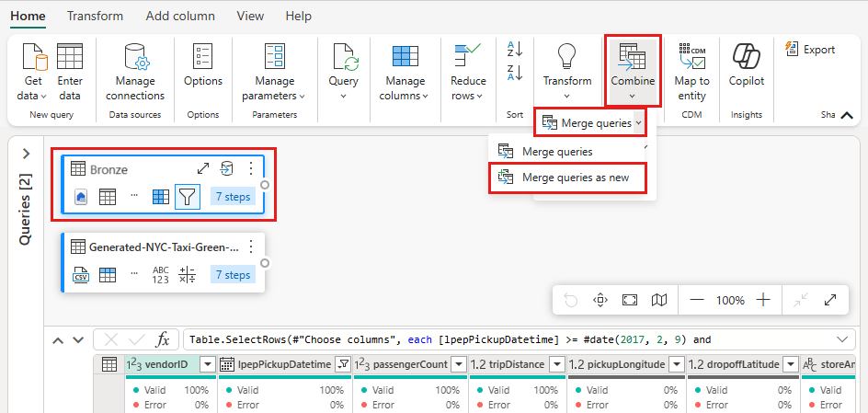Open Manage connections

135,72
